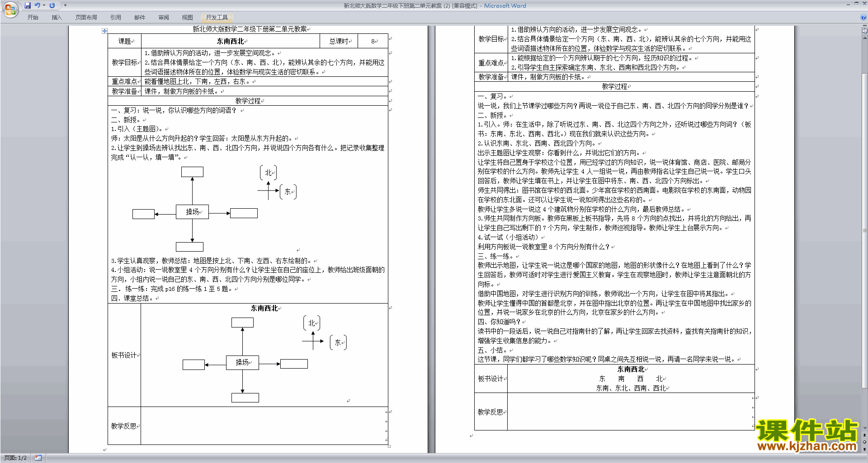
Task: Click the 东 label in upper compass diagram
Action: coord(288,192)
